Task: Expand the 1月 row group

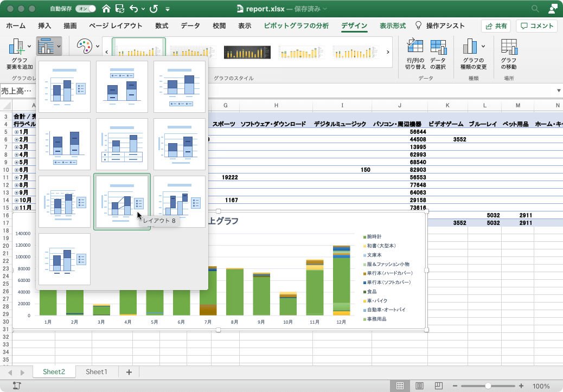Action: coord(16,132)
